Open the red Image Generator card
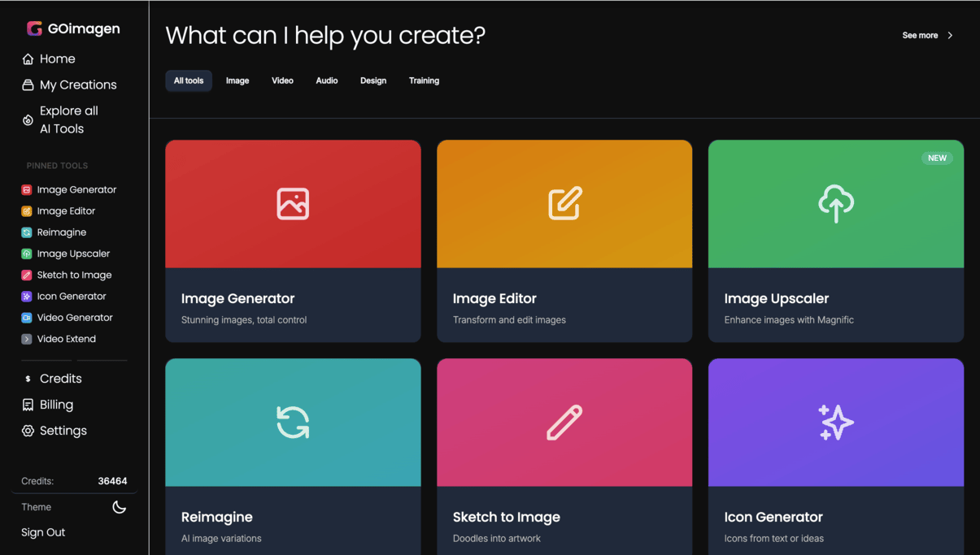This screenshot has width=980, height=555. click(x=293, y=241)
